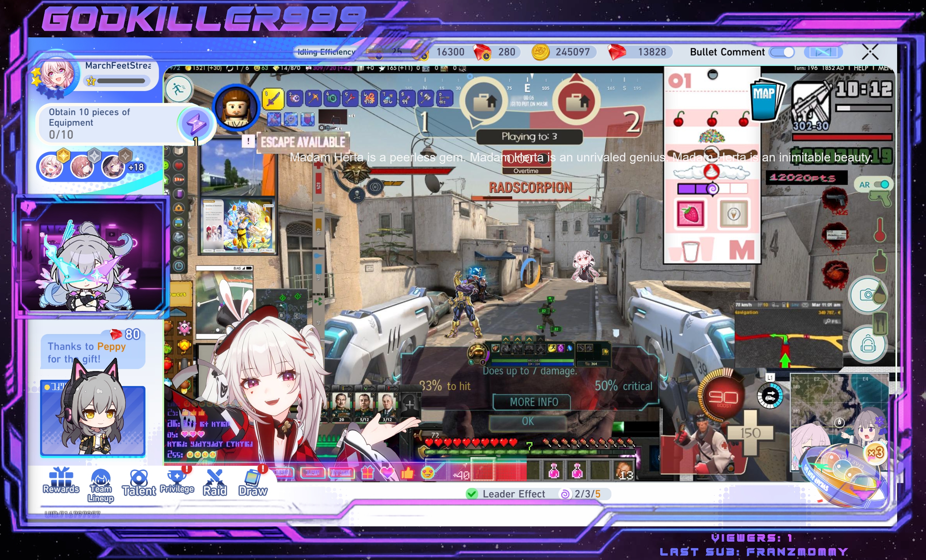Click the camera icon on right
The image size is (926, 560).
(866, 295)
